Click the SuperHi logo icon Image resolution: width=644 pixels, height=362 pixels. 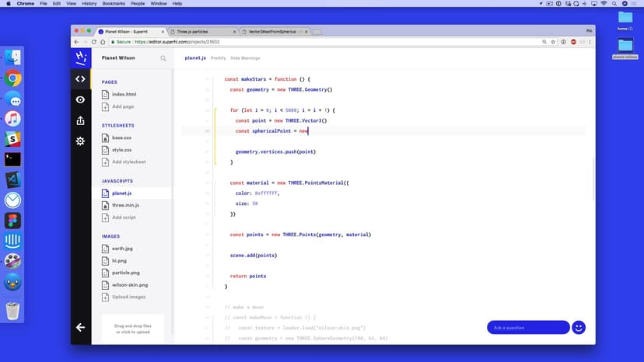[80, 57]
